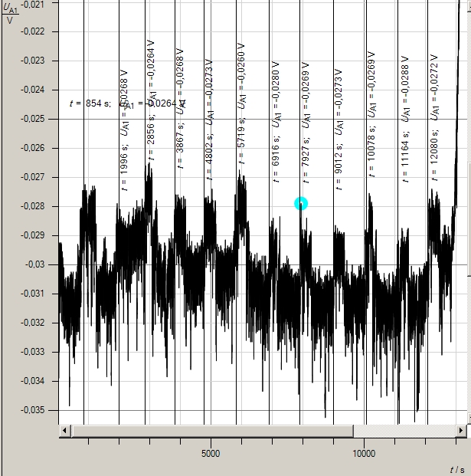The height and width of the screenshot is (476, 471).
Task: Click the horizontal scrollbar thumb
Action: click(212, 431)
